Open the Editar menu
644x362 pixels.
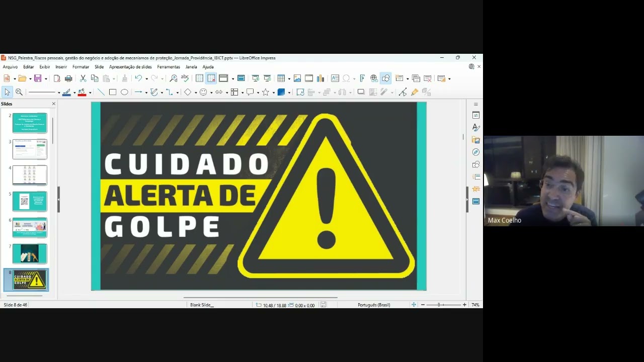point(29,67)
